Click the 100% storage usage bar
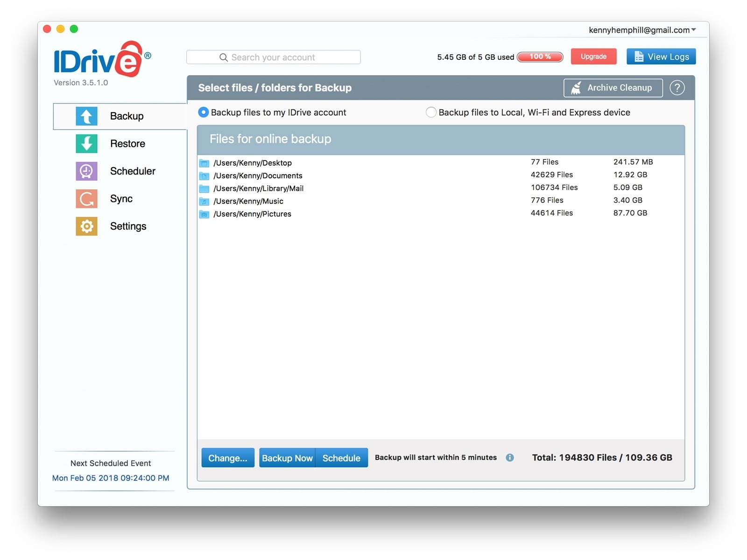This screenshot has width=747, height=560. coord(540,57)
